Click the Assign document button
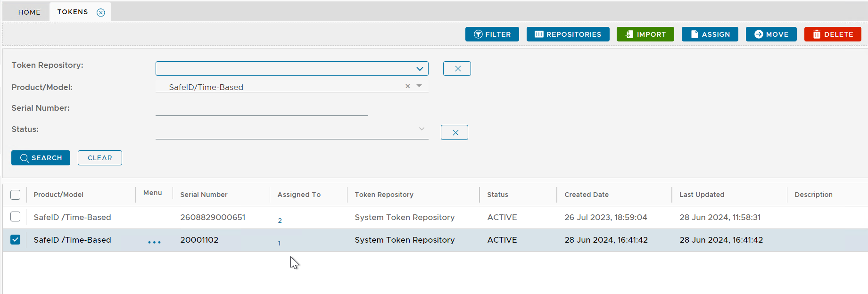The height and width of the screenshot is (294, 868). point(710,34)
